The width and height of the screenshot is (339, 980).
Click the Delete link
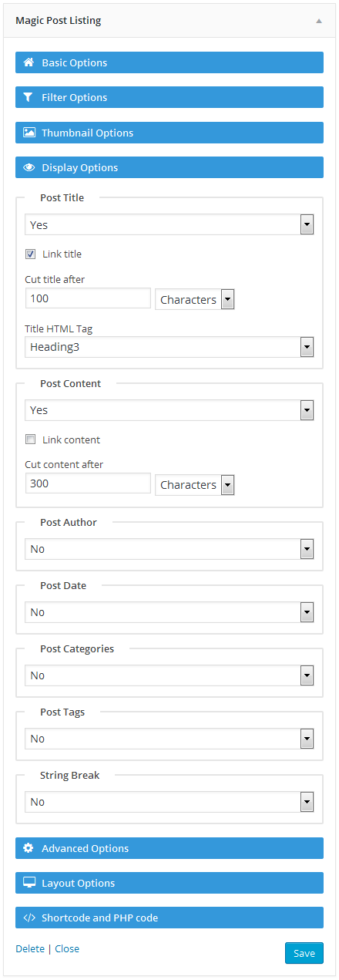coord(30,948)
